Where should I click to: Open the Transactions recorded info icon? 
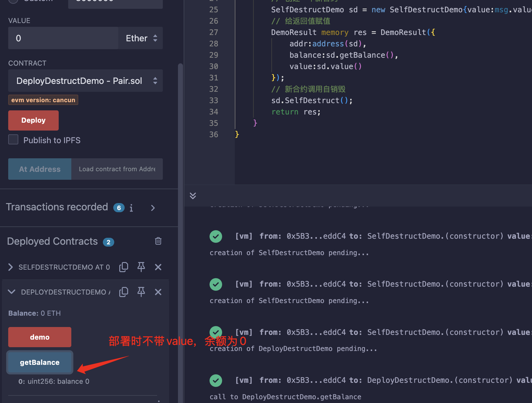coord(131,208)
